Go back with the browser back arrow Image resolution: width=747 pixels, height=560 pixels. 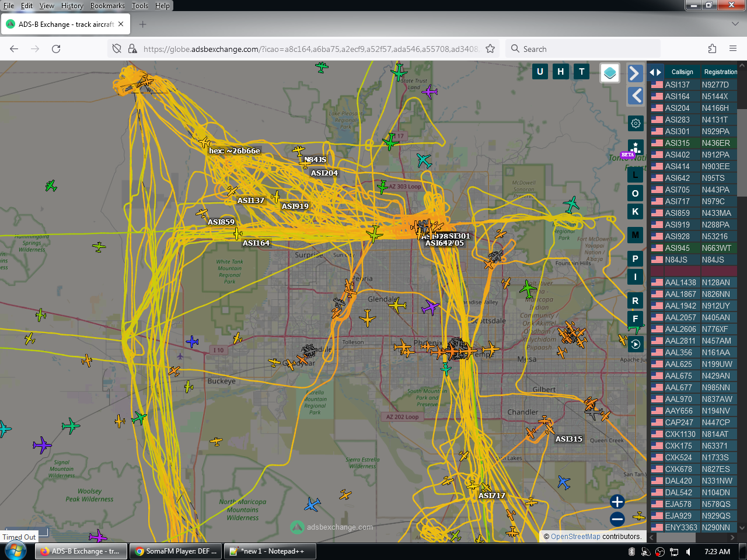pyautogui.click(x=14, y=49)
